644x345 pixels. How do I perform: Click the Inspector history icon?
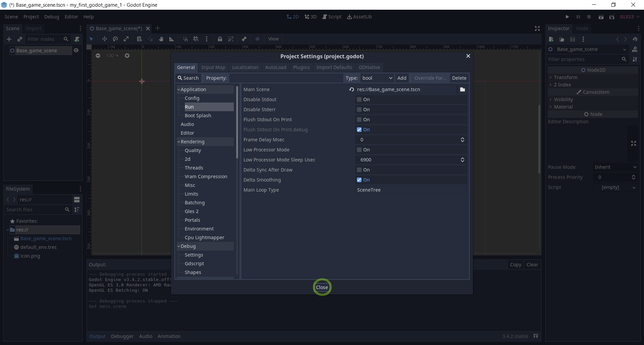point(635,39)
